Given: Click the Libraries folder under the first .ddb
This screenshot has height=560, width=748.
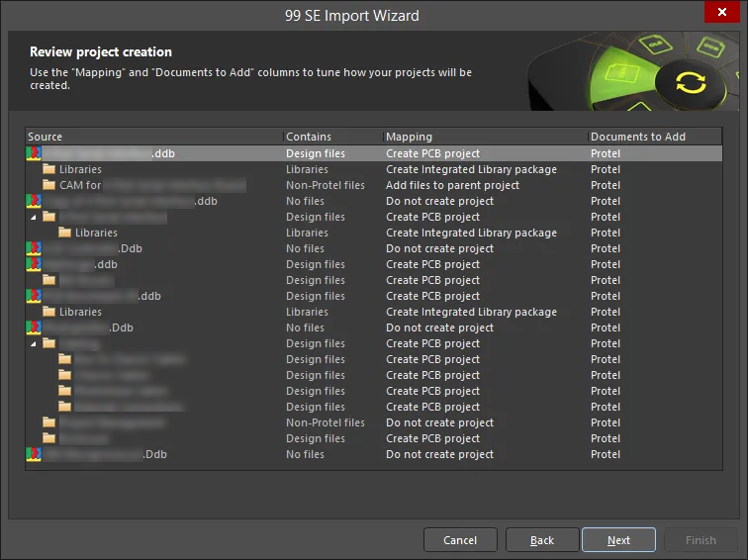Looking at the screenshot, I should pyautogui.click(x=72, y=169).
